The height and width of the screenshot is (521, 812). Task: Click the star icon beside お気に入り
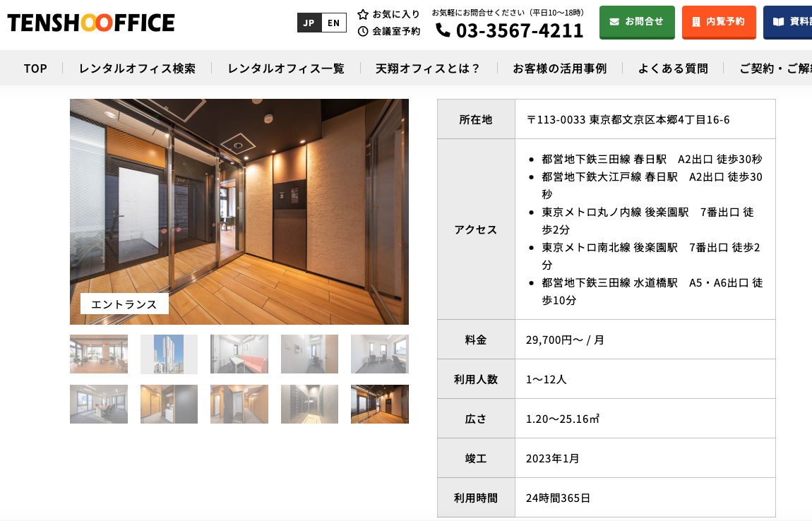pos(363,14)
